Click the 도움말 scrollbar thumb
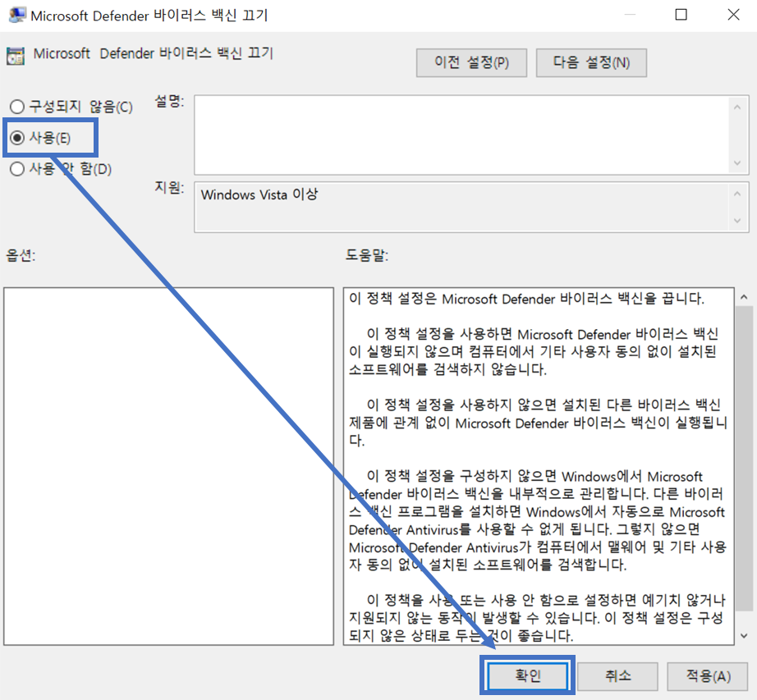This screenshot has width=757, height=700. 744,458
